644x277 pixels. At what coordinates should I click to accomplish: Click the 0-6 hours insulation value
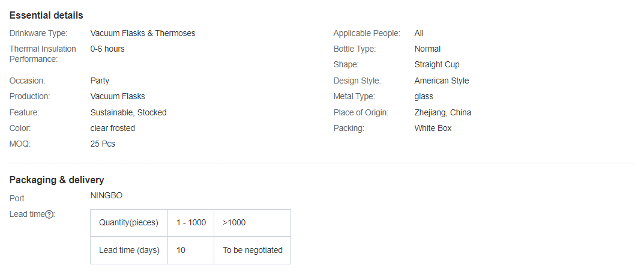[x=107, y=49]
